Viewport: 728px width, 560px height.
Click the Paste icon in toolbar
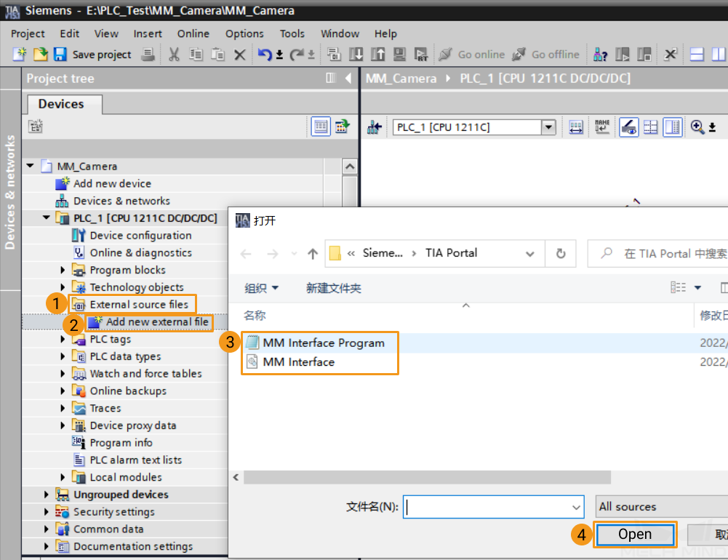pos(217,55)
